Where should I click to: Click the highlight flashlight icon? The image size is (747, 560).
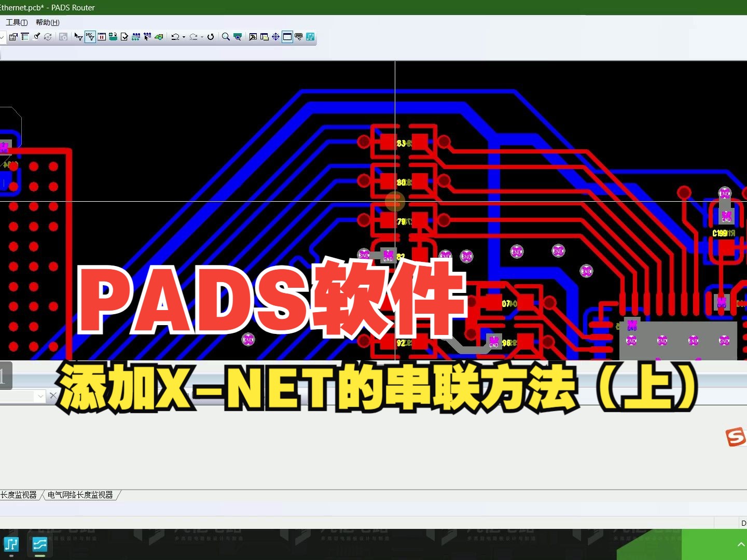click(36, 37)
